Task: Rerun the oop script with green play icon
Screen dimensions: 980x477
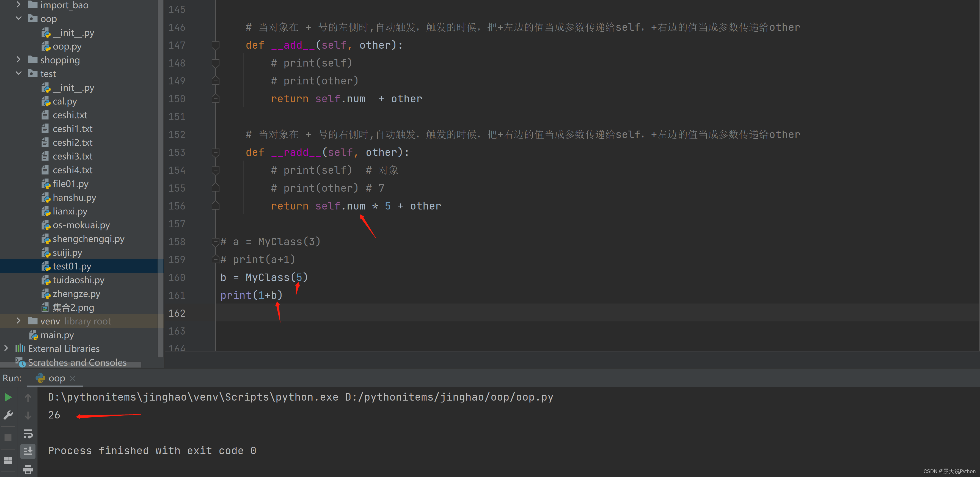Action: 8,398
